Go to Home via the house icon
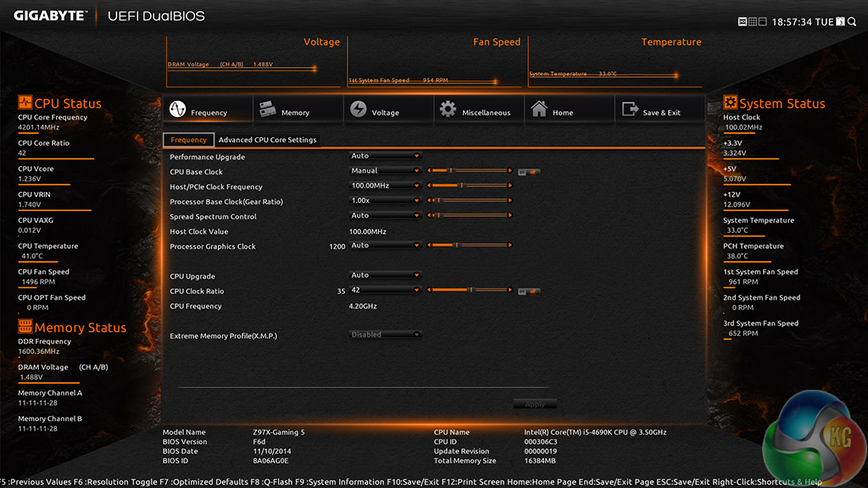The height and width of the screenshot is (488, 868). (538, 109)
